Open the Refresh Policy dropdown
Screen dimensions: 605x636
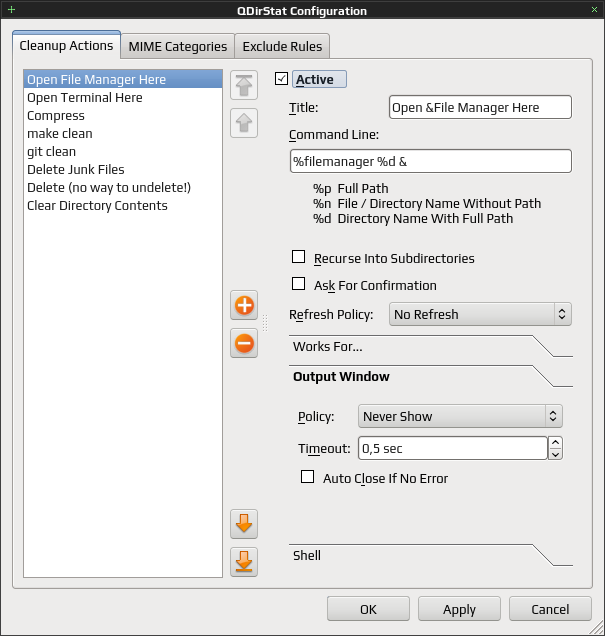(x=480, y=314)
